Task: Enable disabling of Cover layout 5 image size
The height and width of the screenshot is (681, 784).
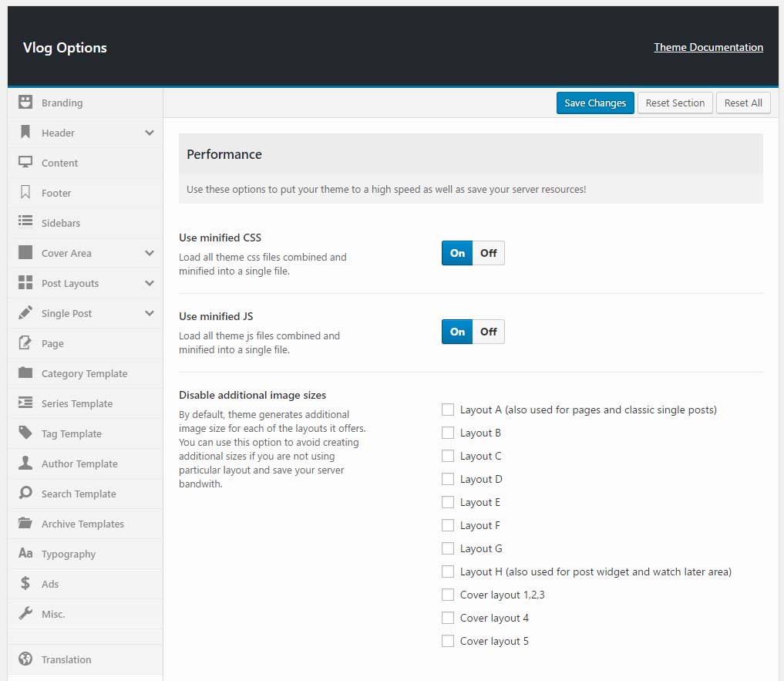Action: (x=447, y=641)
